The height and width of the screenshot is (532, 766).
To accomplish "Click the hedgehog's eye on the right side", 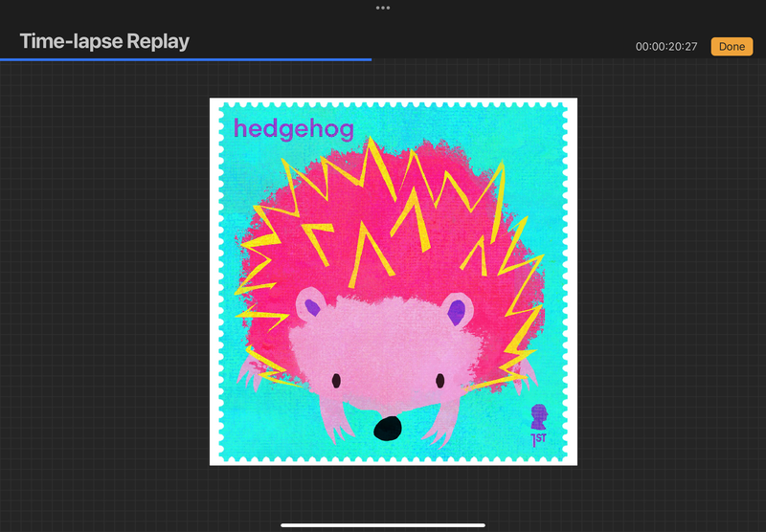I will (440, 381).
